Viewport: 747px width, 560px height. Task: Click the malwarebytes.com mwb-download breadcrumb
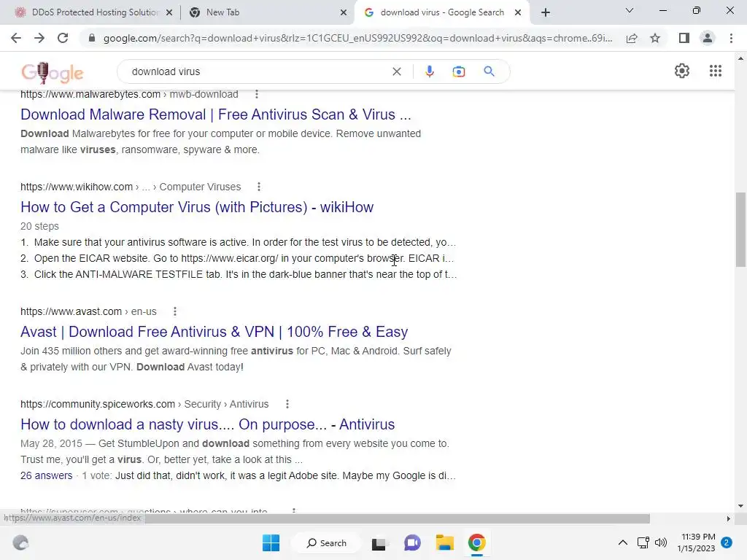coord(129,94)
